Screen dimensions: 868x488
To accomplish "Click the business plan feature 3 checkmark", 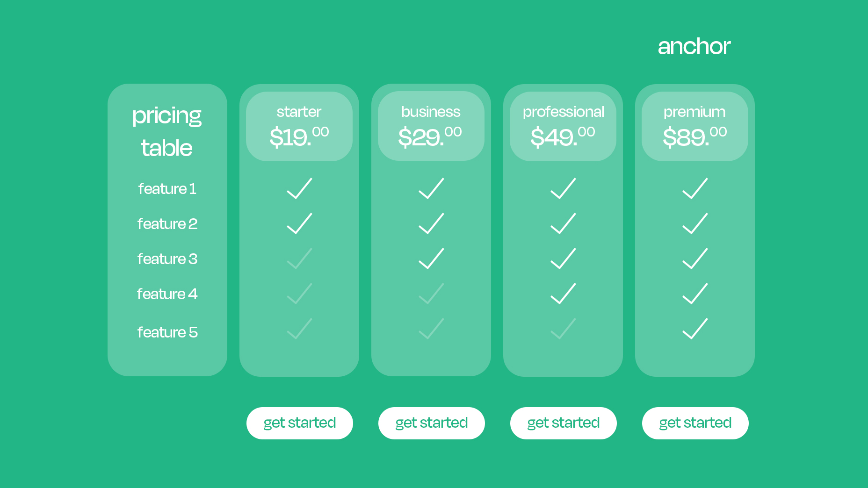I will pos(431,258).
